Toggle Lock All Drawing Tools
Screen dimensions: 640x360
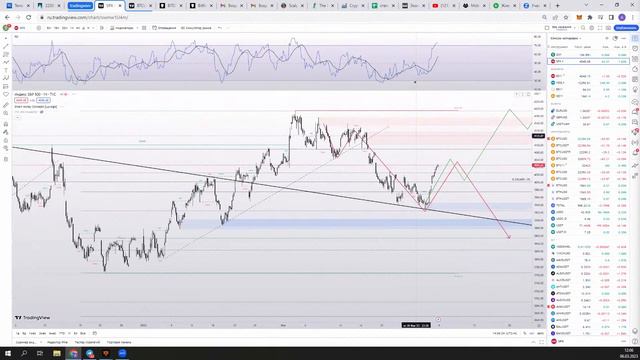point(6,140)
